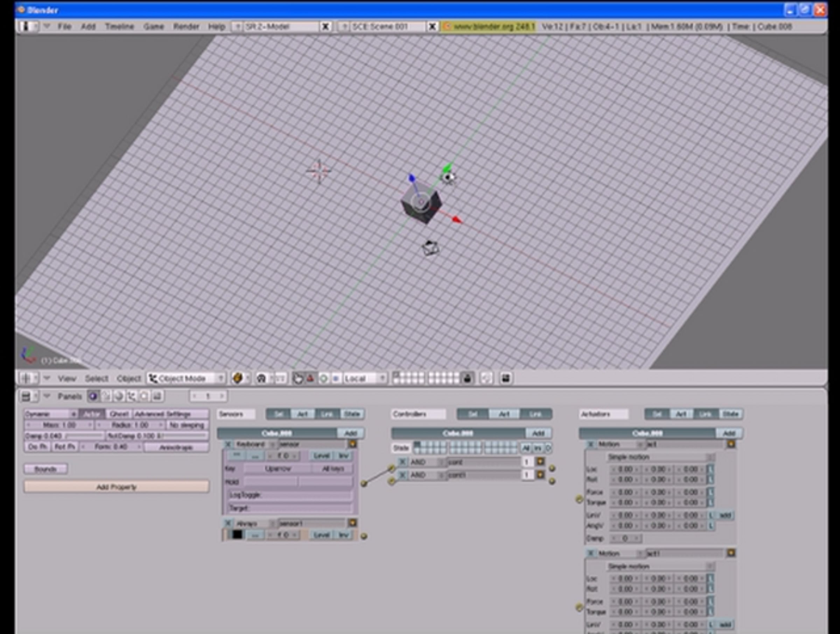Toggle the No sleeping option
The width and height of the screenshot is (840, 634).
pos(187,425)
